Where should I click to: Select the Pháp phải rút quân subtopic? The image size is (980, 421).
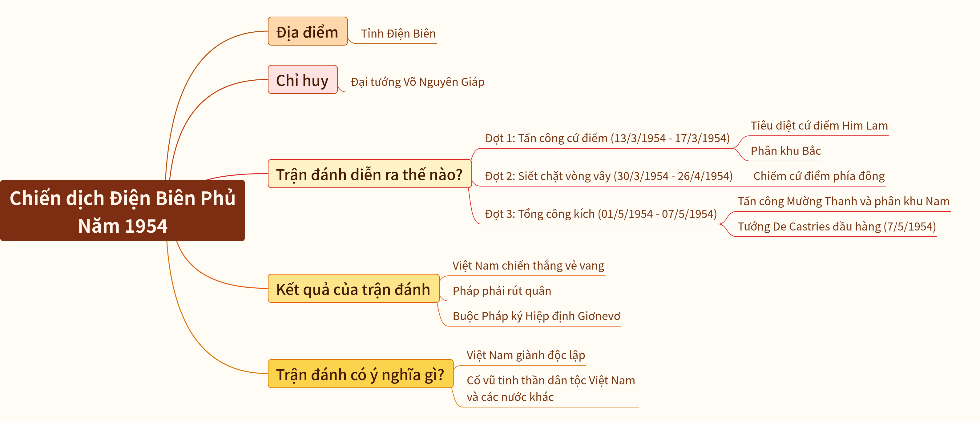tap(502, 291)
